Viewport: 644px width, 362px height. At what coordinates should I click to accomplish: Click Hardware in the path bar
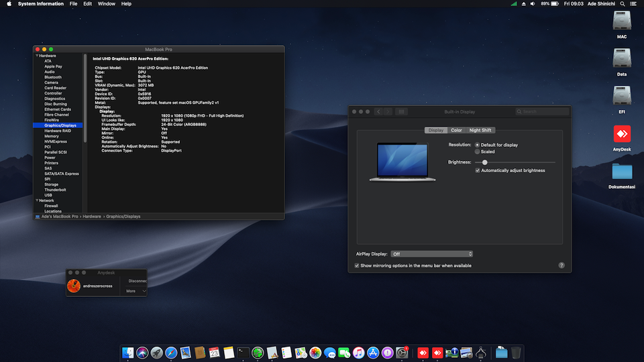92,217
